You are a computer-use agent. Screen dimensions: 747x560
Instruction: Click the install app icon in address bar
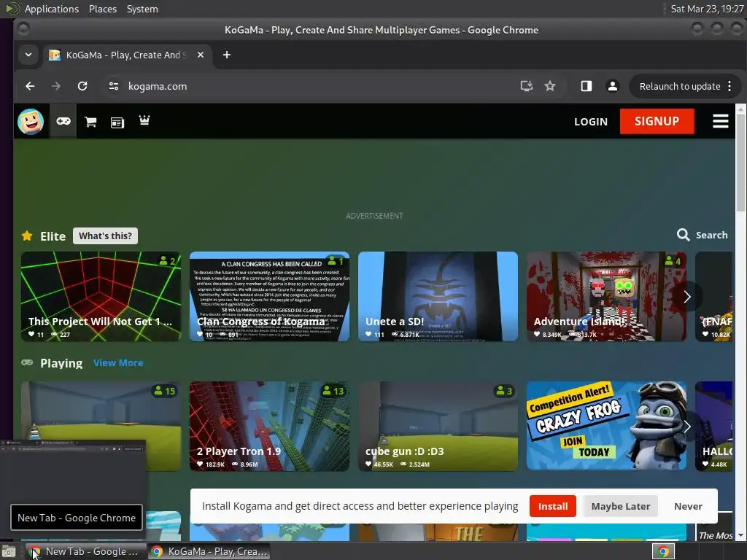(x=527, y=86)
